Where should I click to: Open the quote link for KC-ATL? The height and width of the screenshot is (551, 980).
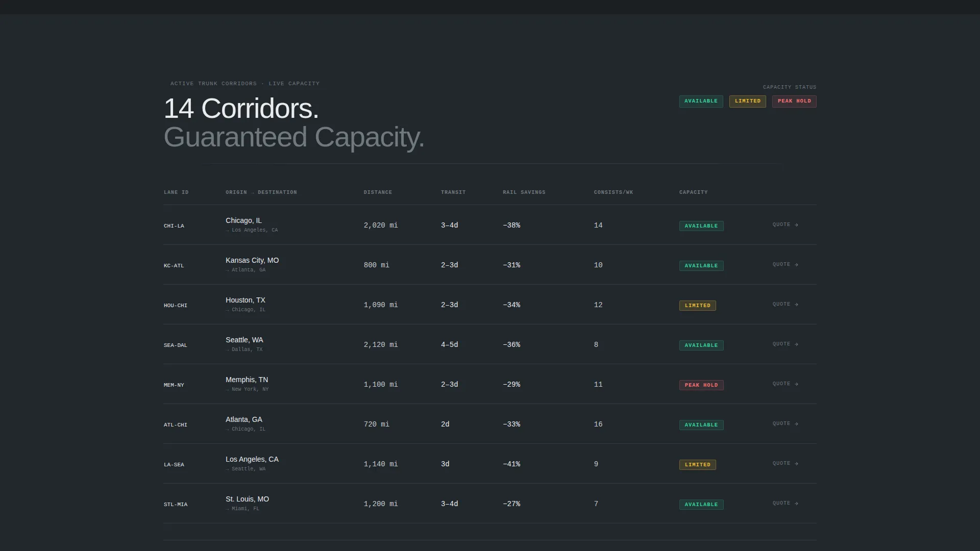tap(785, 264)
